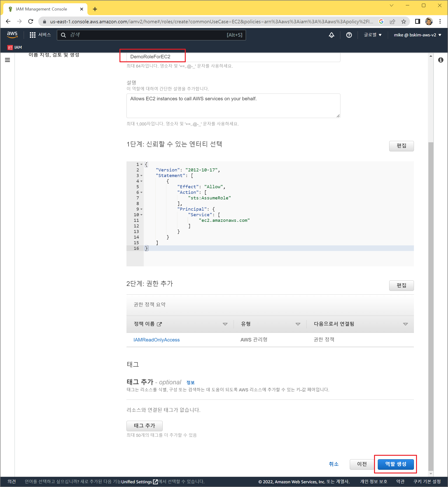Focus the AWS 검색 search box
The image size is (448, 487).
pos(151,35)
